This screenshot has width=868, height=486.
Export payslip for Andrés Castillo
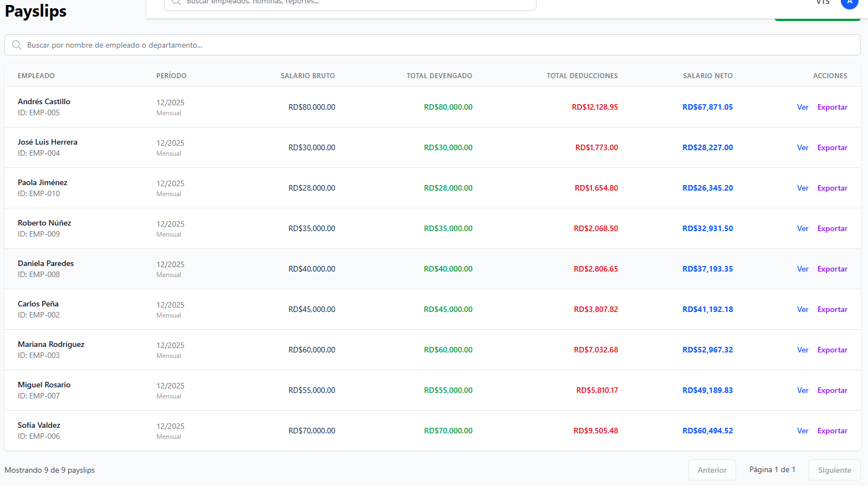(832, 107)
